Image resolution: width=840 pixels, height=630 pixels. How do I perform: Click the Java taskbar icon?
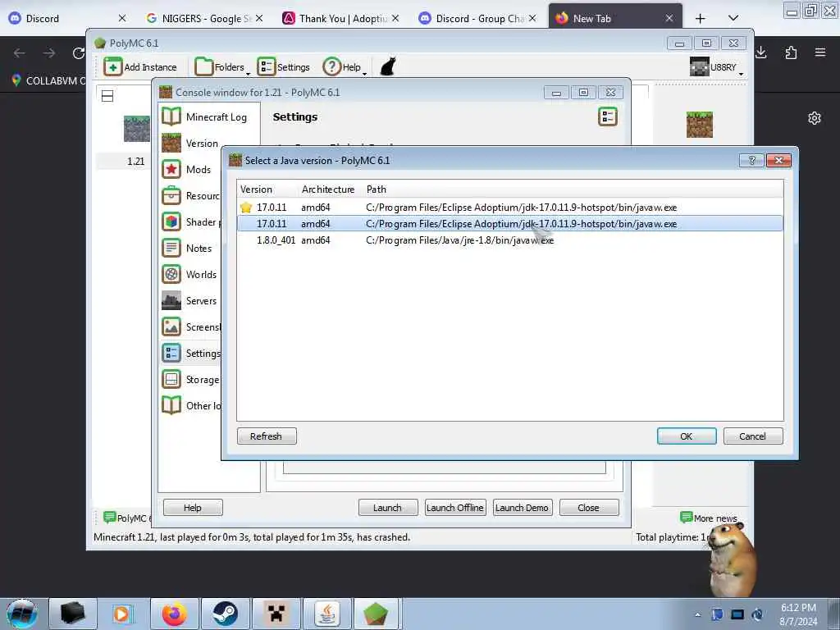tap(326, 614)
